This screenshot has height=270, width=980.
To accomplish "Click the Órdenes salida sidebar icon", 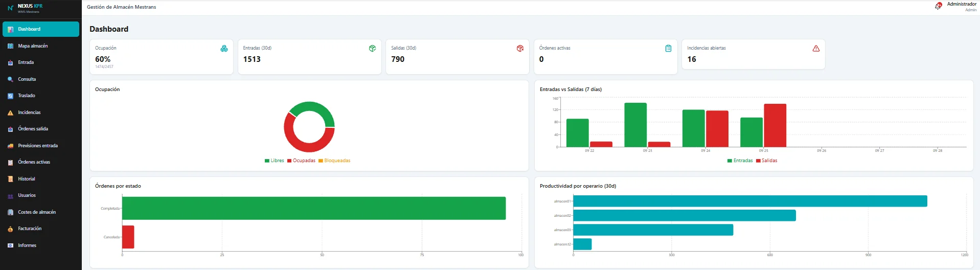I will pos(10,129).
